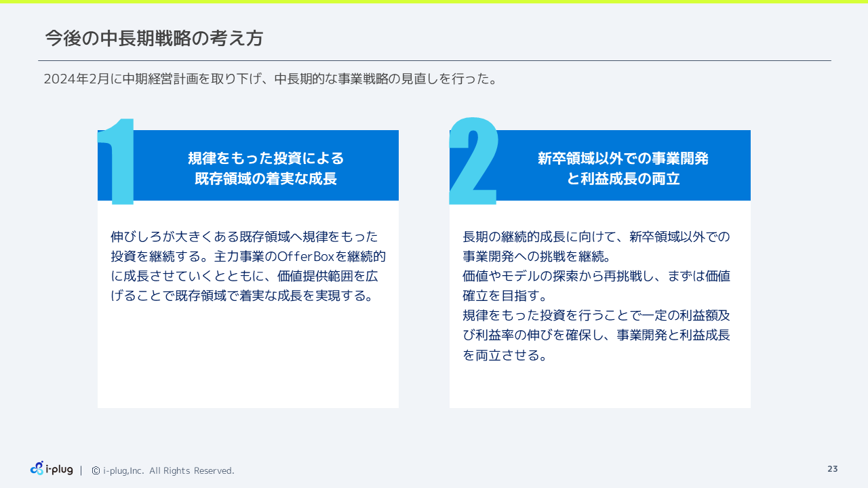Click the paragraph line starting 伸びしろが大きくある
This screenshot has width=868, height=488.
[x=244, y=237]
